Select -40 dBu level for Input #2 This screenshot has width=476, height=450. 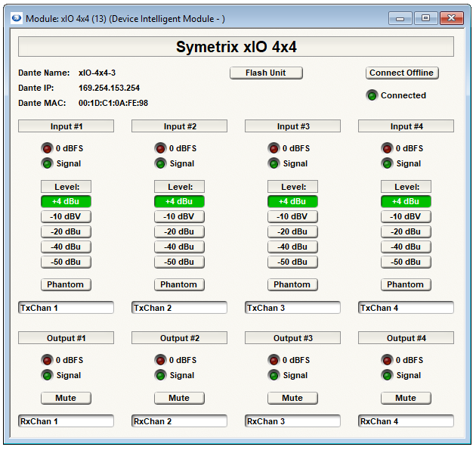pyautogui.click(x=179, y=247)
